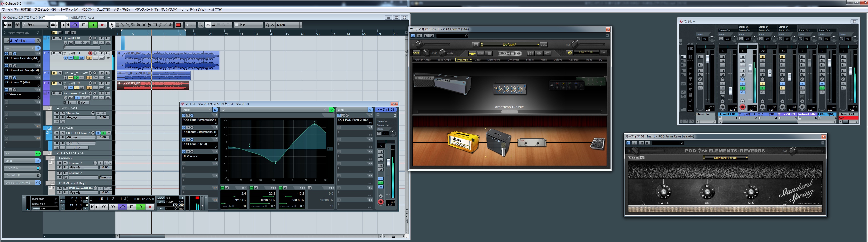Pick the Draw pencil tool
Viewport: 868px width, 242px height.
point(160,25)
